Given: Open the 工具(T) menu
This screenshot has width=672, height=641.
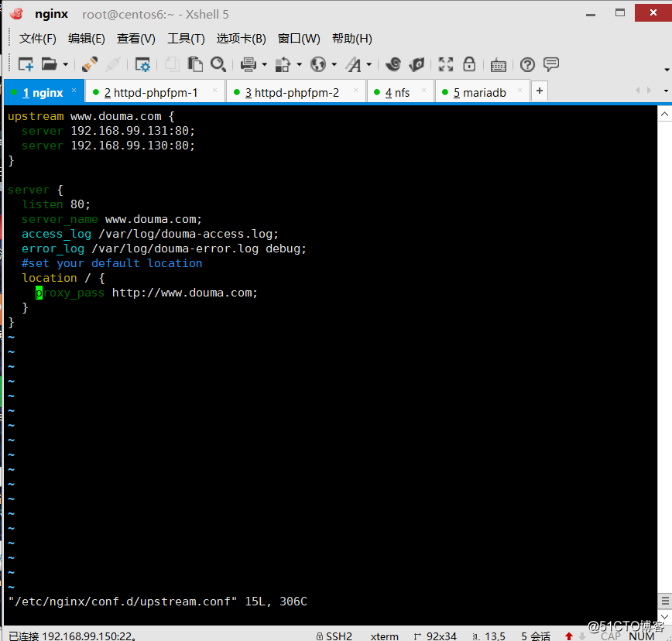Looking at the screenshot, I should click(x=186, y=39).
